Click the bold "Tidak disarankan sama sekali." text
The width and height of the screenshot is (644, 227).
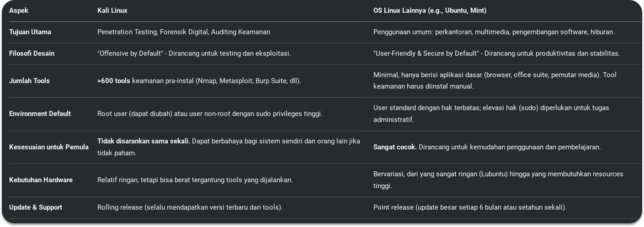coord(144,142)
